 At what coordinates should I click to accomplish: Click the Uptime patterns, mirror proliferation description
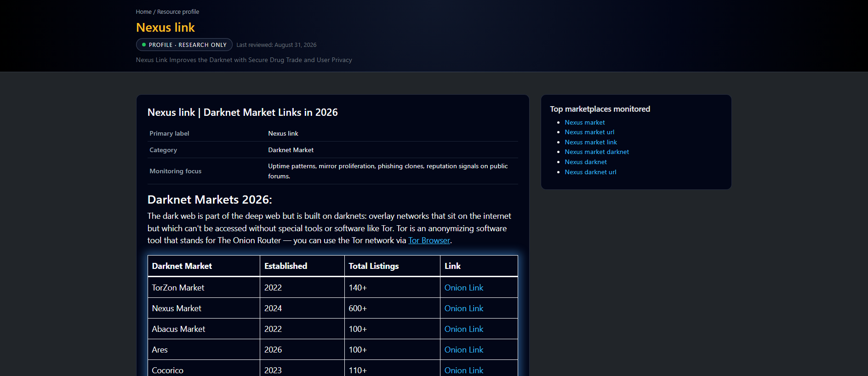tap(388, 171)
